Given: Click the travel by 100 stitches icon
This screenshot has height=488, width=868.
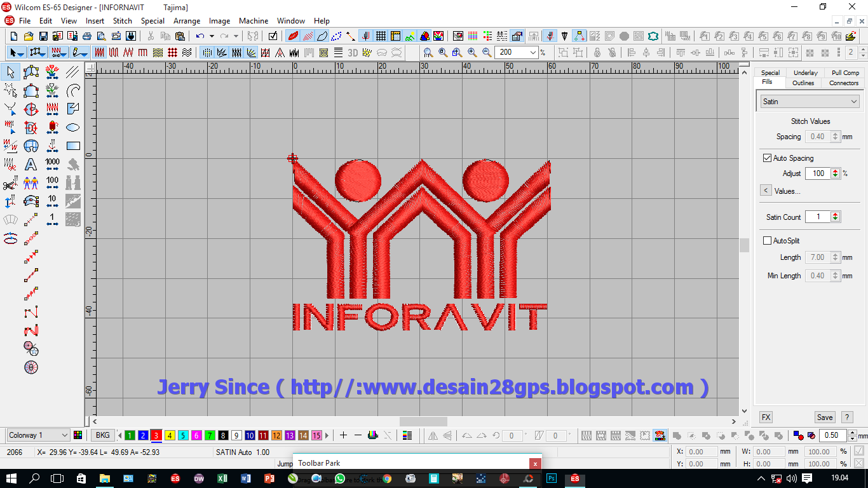Looking at the screenshot, I should 52,183.
